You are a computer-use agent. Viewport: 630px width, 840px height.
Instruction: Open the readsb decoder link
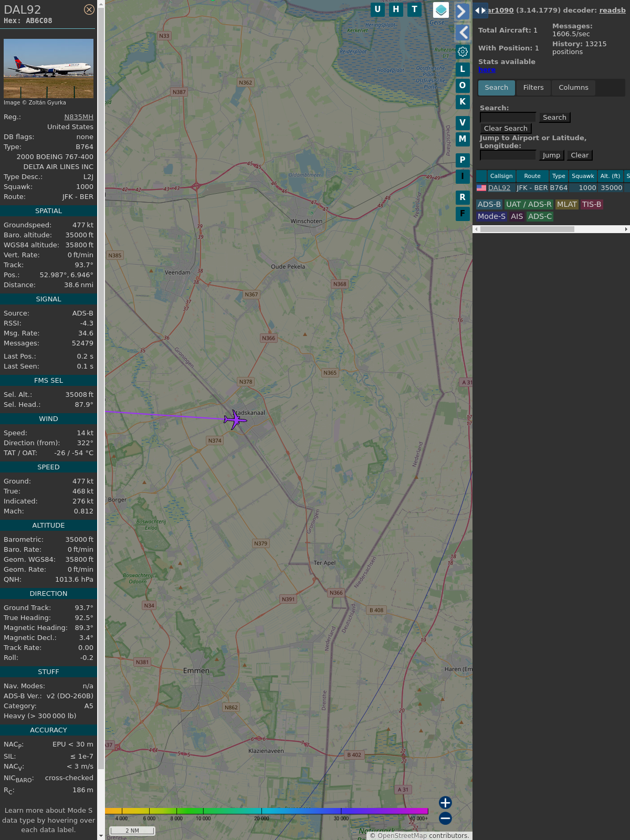(x=612, y=10)
